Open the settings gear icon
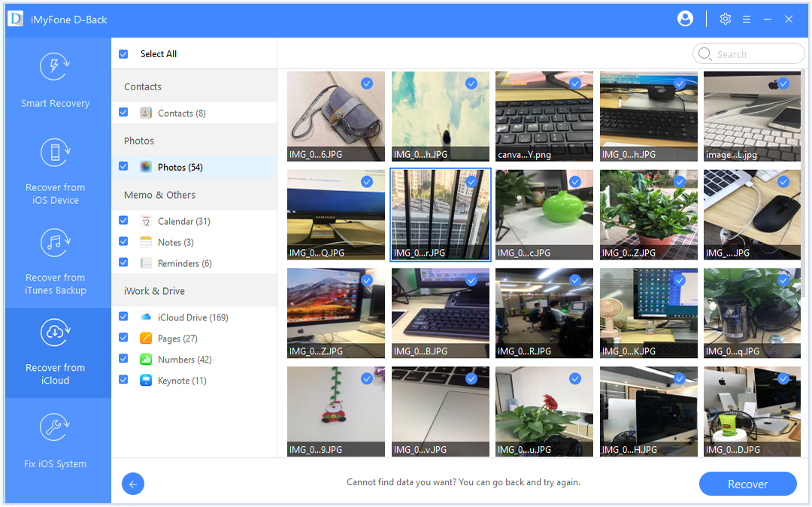Viewport: 812px width, 507px height. 725,19
